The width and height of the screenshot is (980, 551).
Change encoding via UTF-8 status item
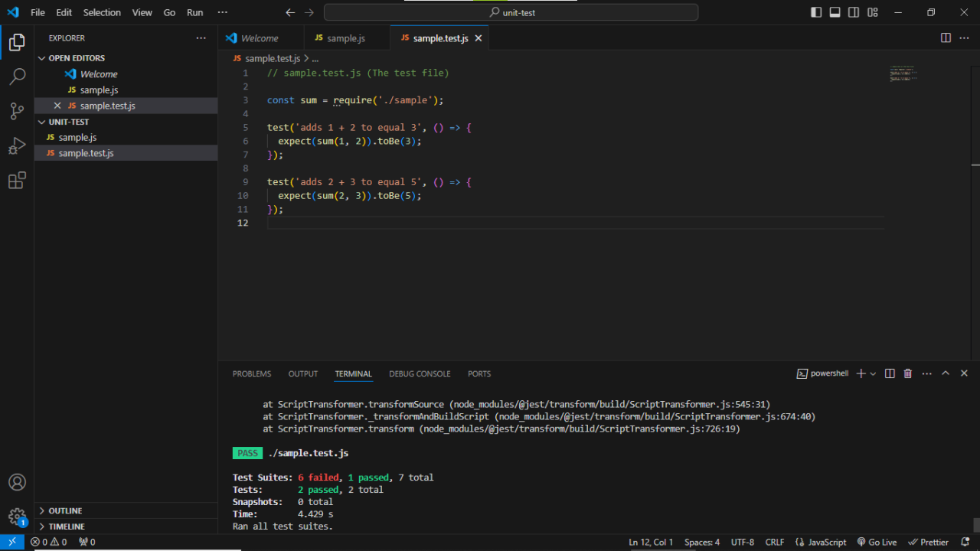coord(743,542)
